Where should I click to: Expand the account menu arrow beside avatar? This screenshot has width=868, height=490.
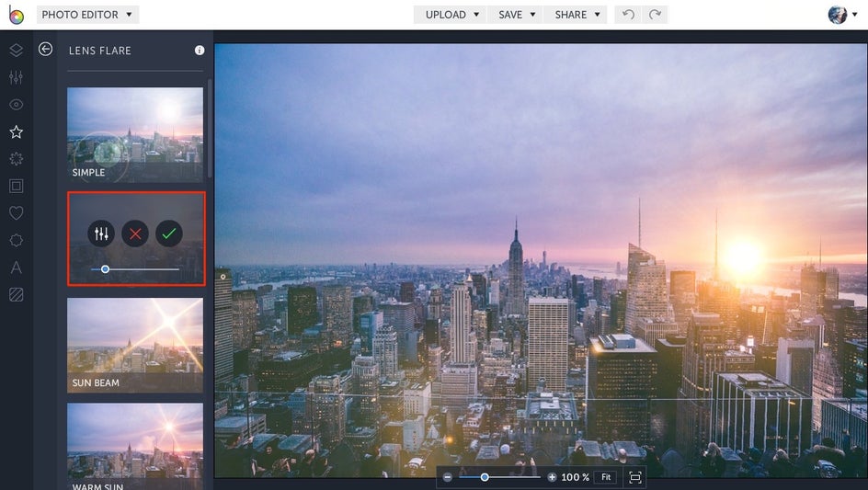tap(855, 15)
